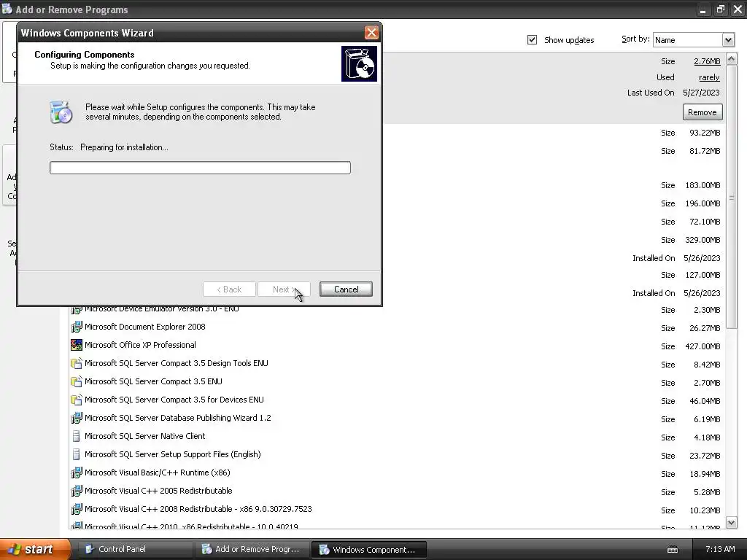Click the Remove button for the selected program

703,112
